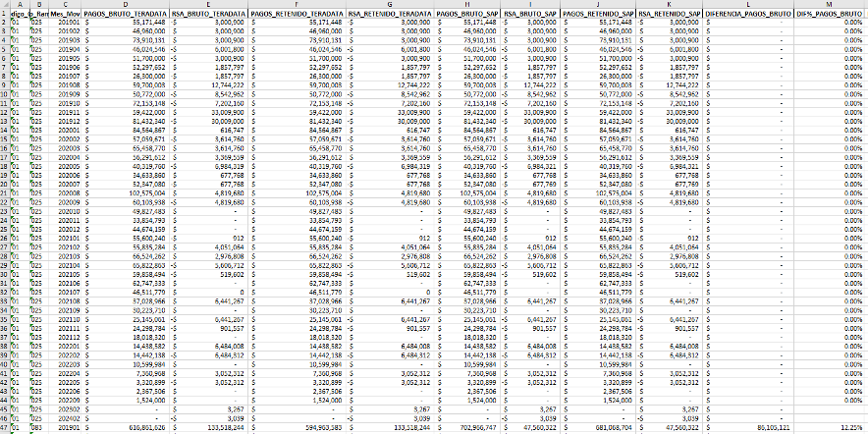Select Mes_Mov value 201908
Image resolution: width=868 pixels, height=434 pixels.
tap(66, 85)
